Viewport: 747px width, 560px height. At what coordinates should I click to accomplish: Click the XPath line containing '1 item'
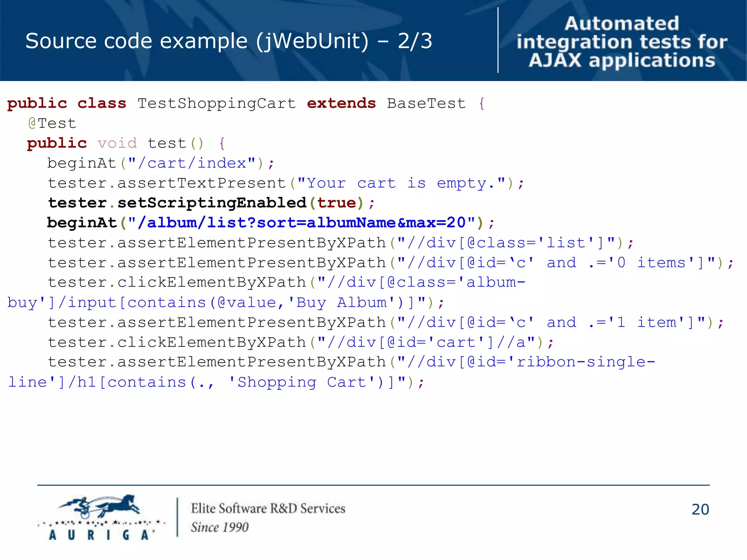tap(386, 322)
